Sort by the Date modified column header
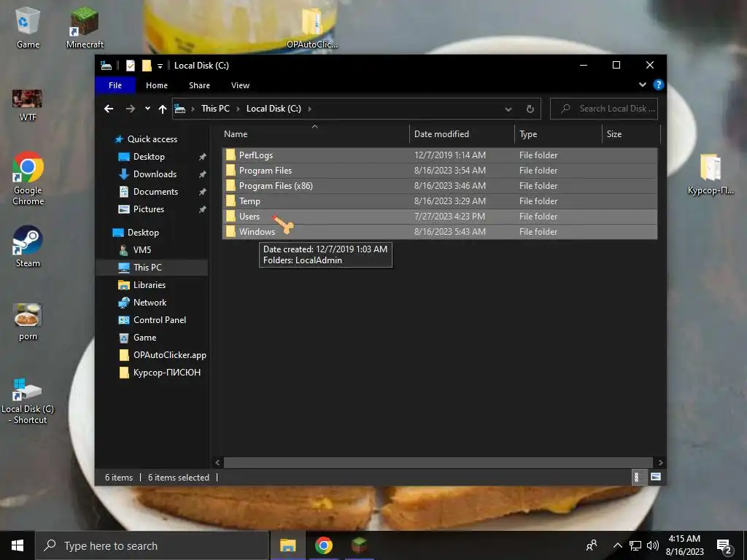This screenshot has width=747, height=560. click(462, 134)
